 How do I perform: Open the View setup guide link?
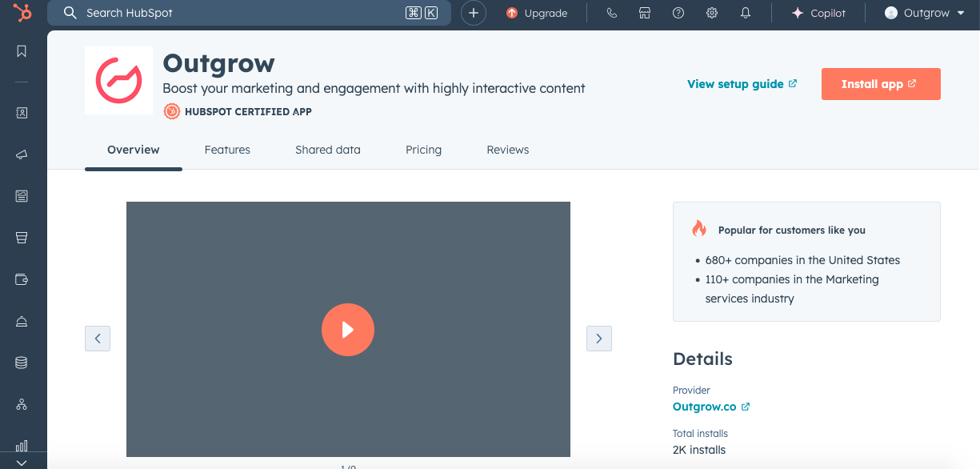[x=742, y=84]
